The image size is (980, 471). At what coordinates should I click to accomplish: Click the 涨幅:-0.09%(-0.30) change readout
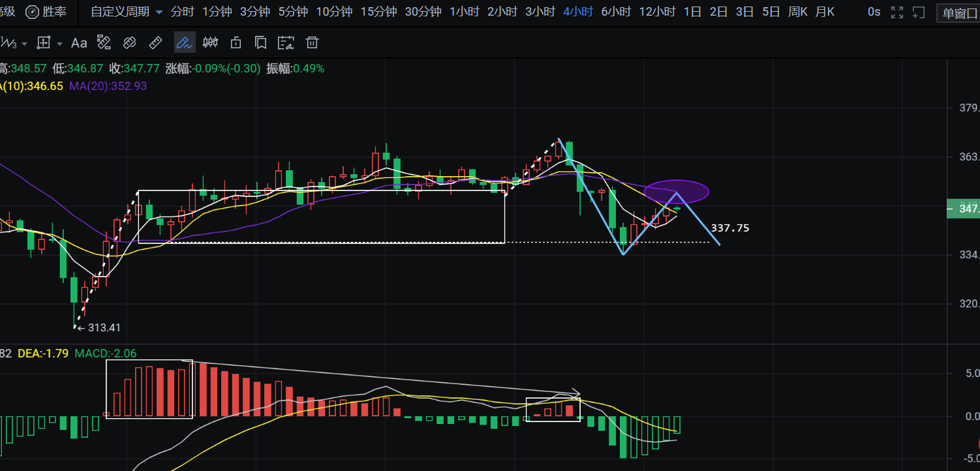pos(213,68)
